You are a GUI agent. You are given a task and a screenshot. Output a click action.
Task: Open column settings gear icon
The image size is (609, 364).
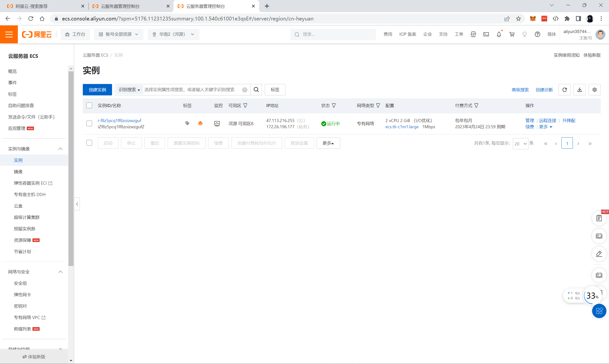pos(594,89)
